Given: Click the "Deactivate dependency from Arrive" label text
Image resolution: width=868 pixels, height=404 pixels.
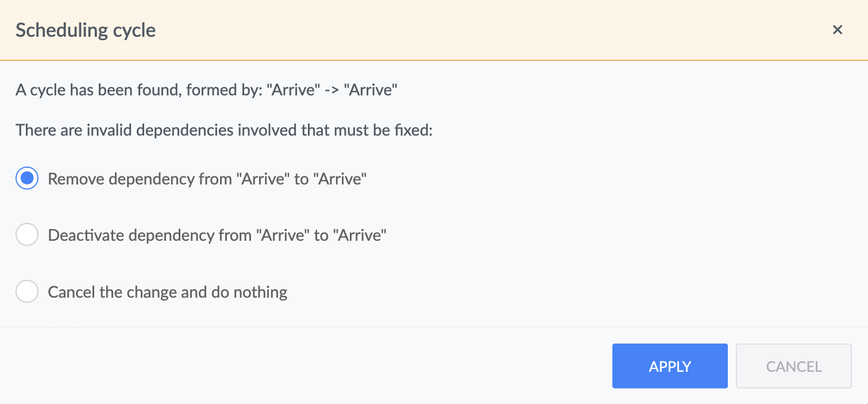Looking at the screenshot, I should [217, 235].
